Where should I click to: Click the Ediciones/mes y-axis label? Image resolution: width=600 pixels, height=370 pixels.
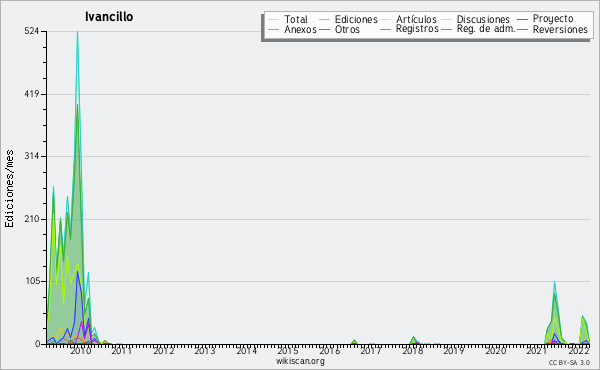[9, 189]
